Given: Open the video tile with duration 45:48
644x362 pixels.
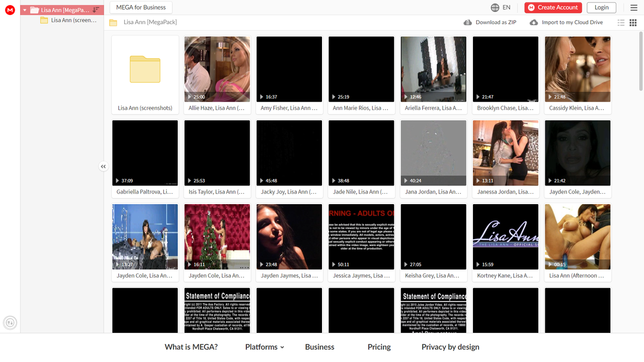Looking at the screenshot, I should pyautogui.click(x=289, y=159).
